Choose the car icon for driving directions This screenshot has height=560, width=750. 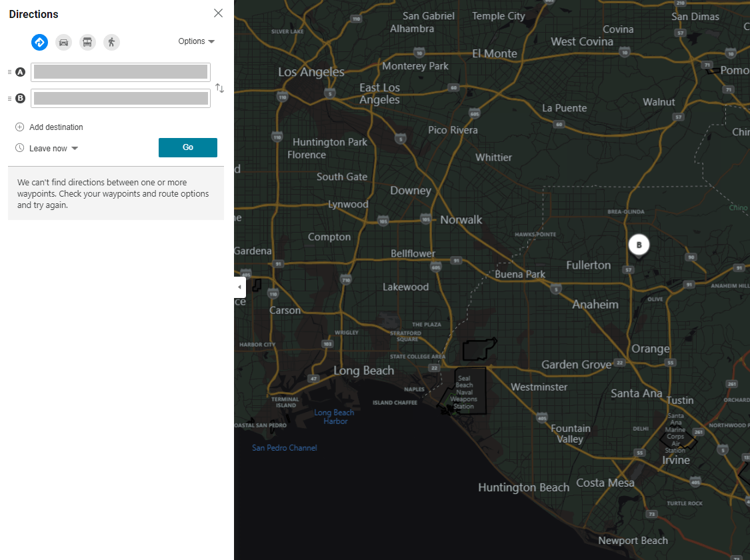tap(63, 42)
